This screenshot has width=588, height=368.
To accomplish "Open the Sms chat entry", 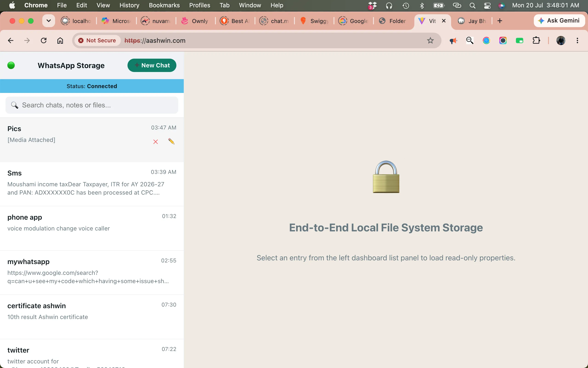I will click(x=92, y=184).
